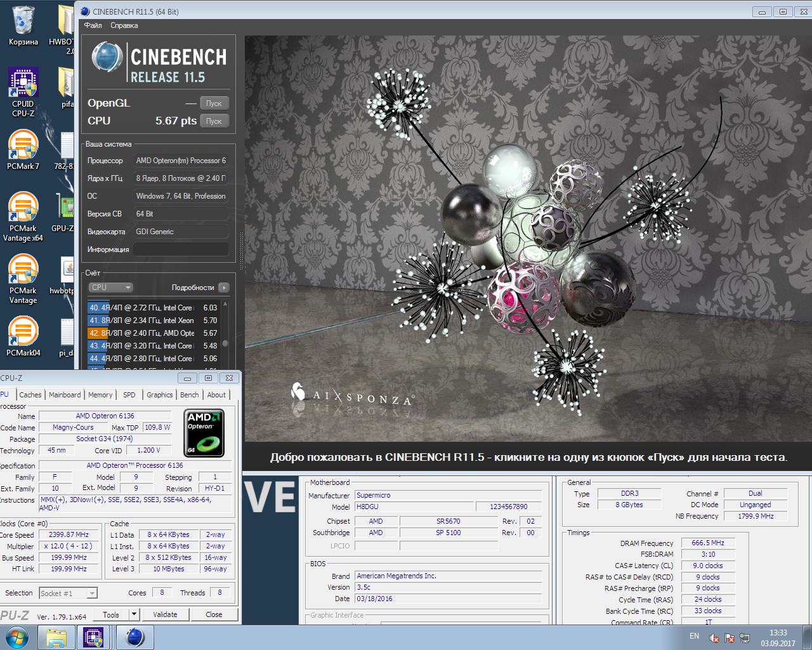812x650 pixels.
Task: Select ranking row 41 Intel Xeon 5.70
Action: (x=154, y=321)
